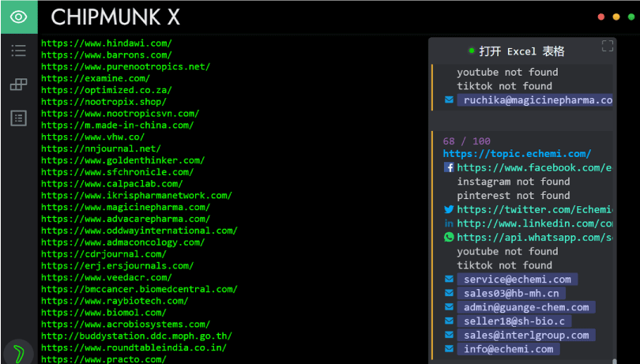Click URL https://examine.com/

[96, 78]
